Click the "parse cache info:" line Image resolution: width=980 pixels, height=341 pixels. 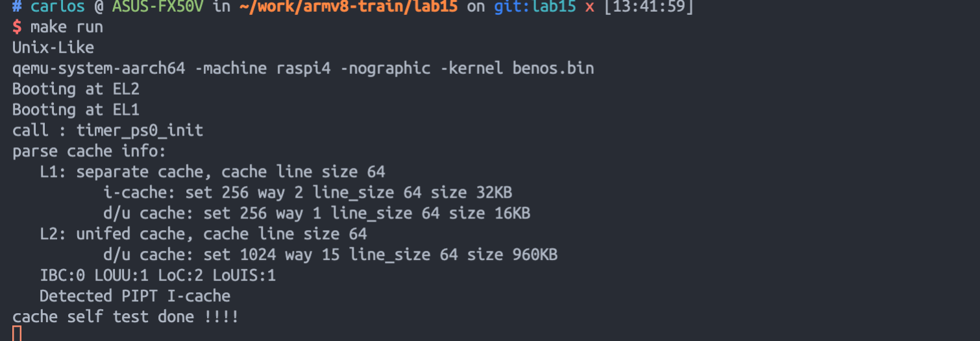click(x=90, y=152)
